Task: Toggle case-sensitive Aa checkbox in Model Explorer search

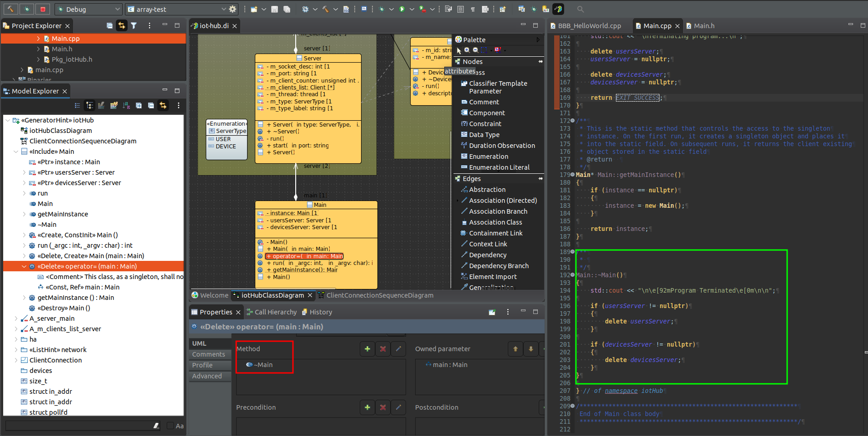Action: pos(170,426)
